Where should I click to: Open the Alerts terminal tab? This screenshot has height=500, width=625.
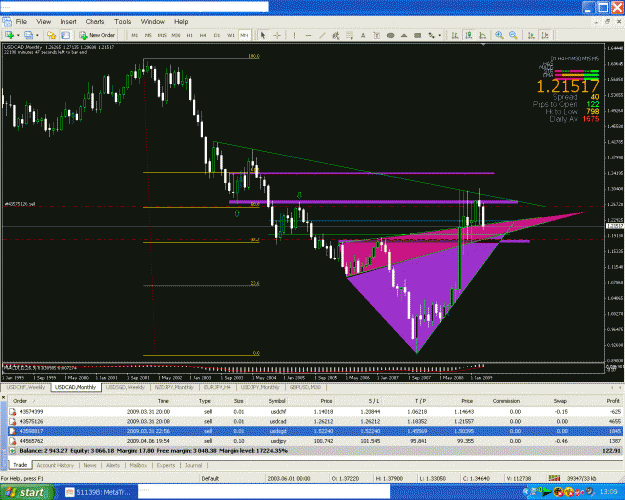(113, 465)
